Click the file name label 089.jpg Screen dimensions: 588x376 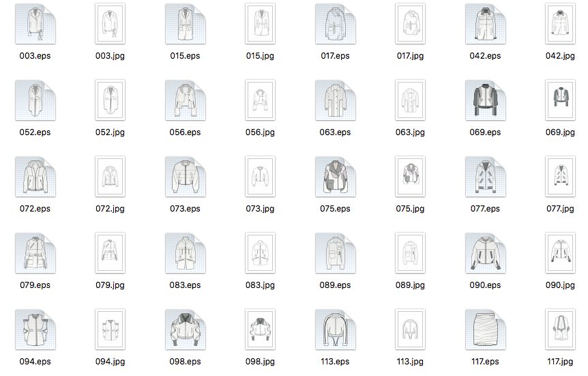click(x=410, y=285)
